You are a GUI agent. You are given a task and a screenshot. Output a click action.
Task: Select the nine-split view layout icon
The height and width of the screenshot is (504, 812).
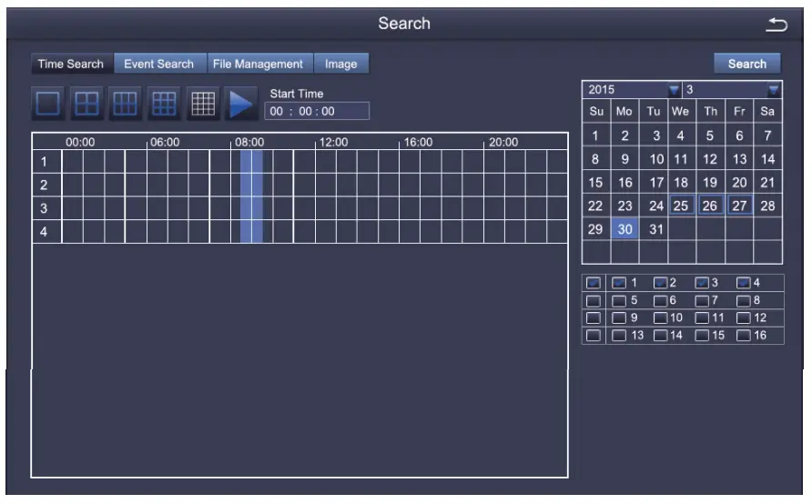pos(164,103)
